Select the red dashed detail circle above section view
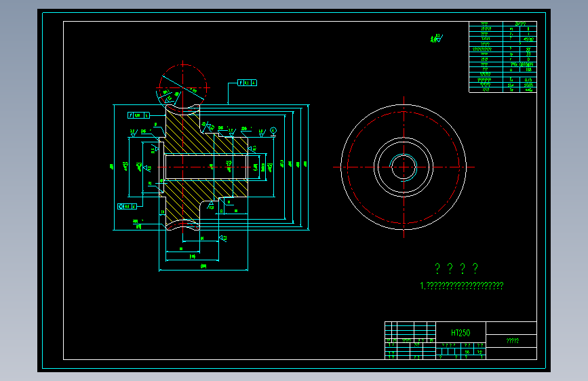The width and height of the screenshot is (588, 381). click(x=183, y=88)
